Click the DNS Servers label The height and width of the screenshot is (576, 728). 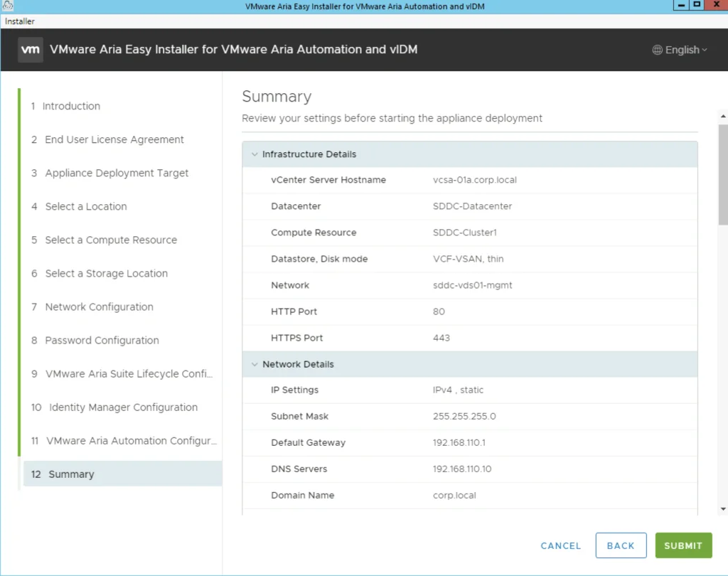(x=299, y=469)
